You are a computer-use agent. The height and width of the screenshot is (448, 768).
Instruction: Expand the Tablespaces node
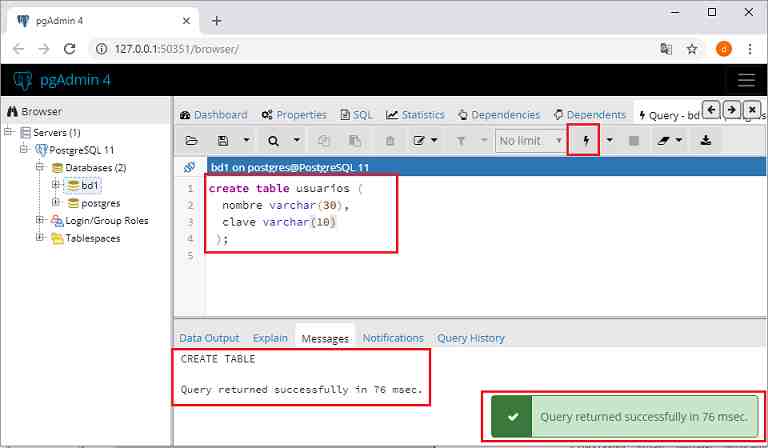click(x=40, y=237)
